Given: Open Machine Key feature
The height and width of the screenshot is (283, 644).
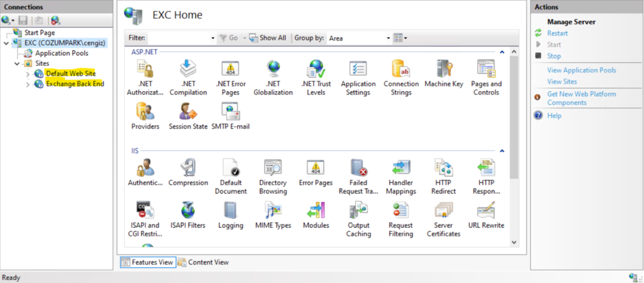Looking at the screenshot, I should coord(443,74).
